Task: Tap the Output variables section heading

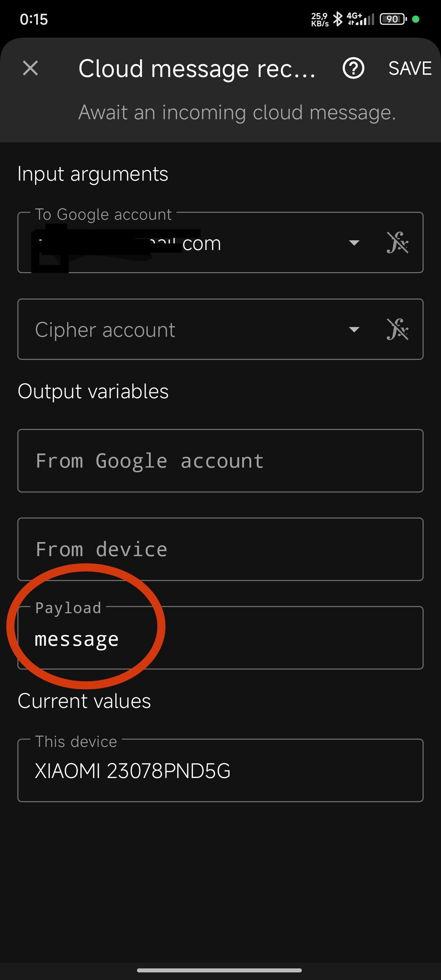Action: pyautogui.click(x=93, y=391)
